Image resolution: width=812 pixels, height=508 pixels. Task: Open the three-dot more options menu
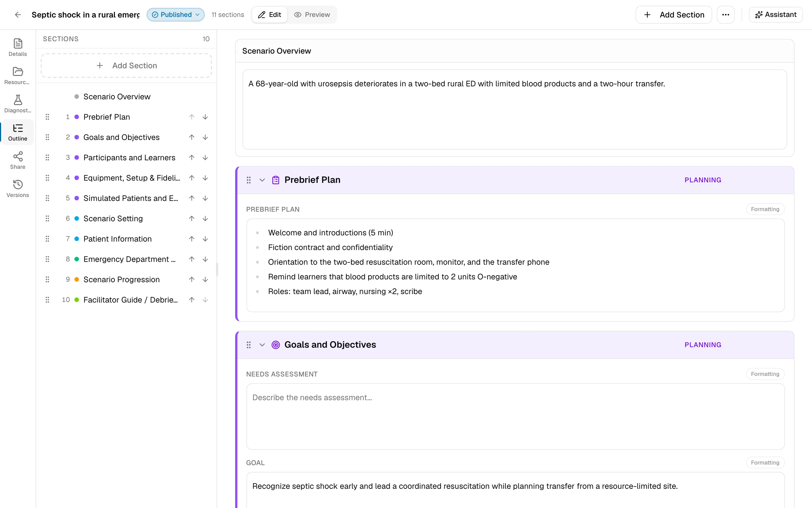tap(725, 14)
